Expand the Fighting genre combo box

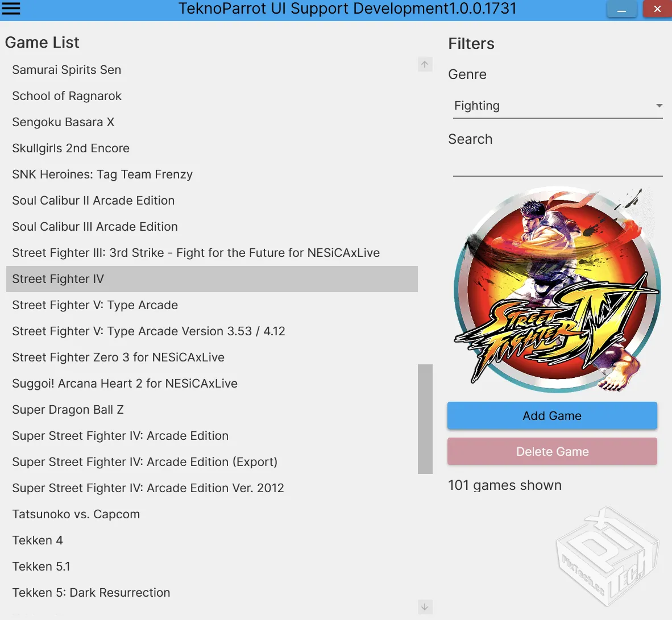[551, 106]
